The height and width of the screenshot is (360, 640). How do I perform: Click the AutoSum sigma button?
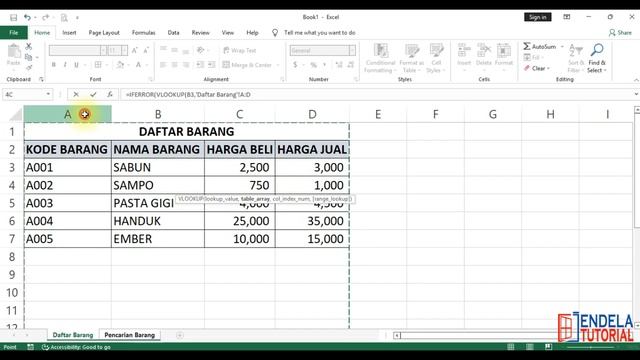pos(540,47)
